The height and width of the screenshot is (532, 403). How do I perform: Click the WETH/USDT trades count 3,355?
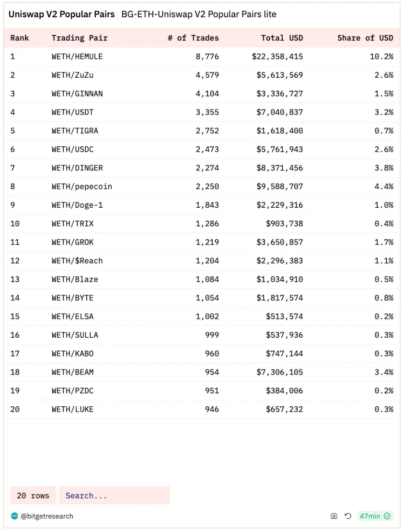207,112
